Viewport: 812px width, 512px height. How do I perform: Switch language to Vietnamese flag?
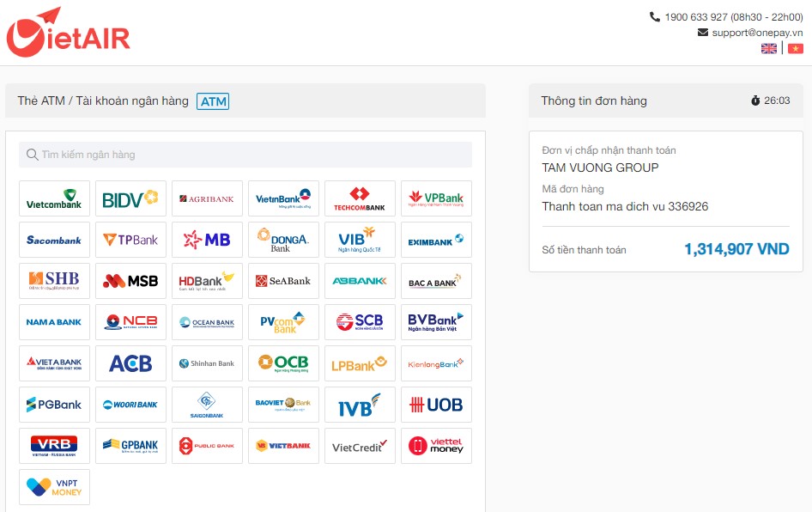pyautogui.click(x=796, y=49)
